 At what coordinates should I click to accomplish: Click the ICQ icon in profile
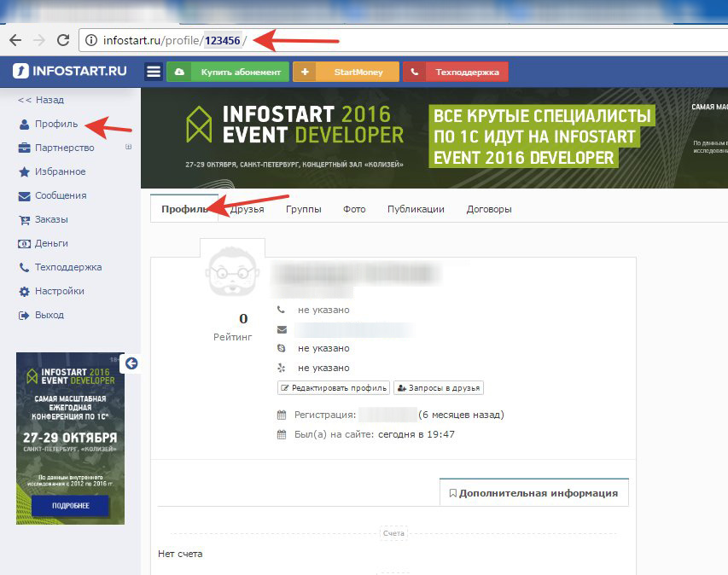(x=282, y=368)
